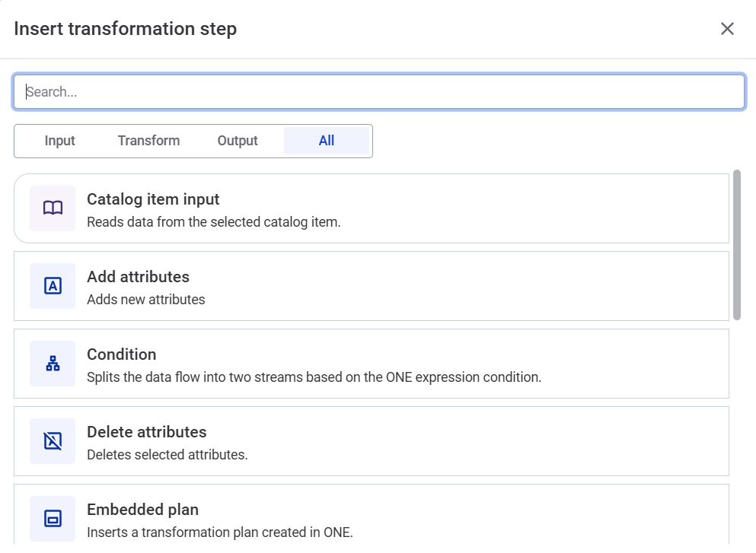Image resolution: width=756 pixels, height=553 pixels.
Task: Select the All filter tab
Action: point(327,141)
